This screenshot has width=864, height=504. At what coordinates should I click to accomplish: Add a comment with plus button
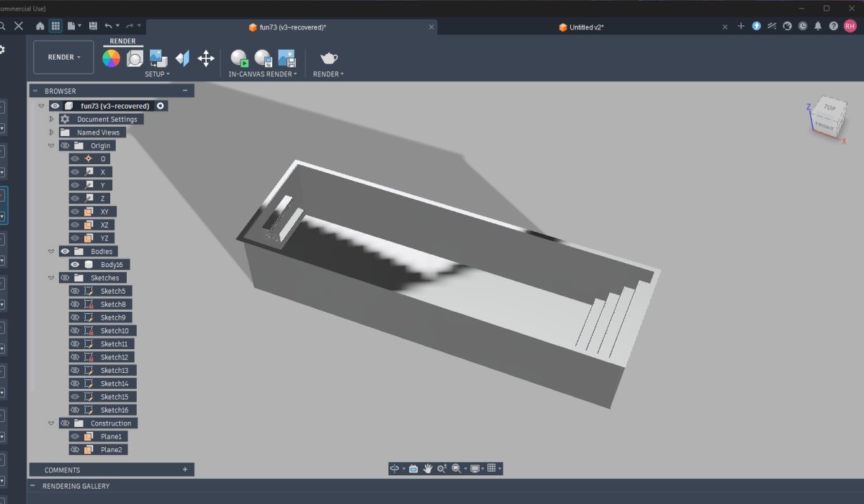point(185,469)
